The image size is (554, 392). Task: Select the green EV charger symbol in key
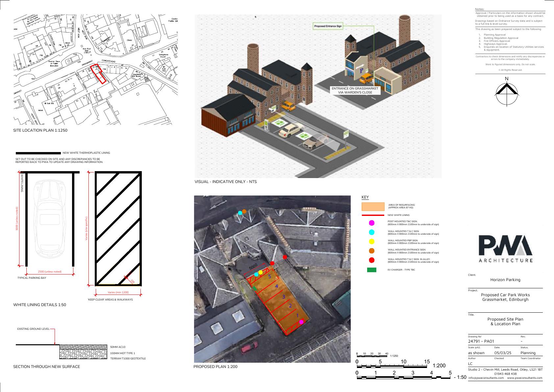tap(372, 270)
